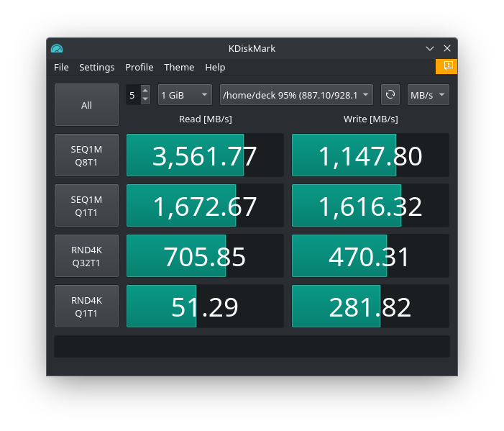Close the KDiskMark window
This screenshot has width=504, height=431.
[x=447, y=48]
